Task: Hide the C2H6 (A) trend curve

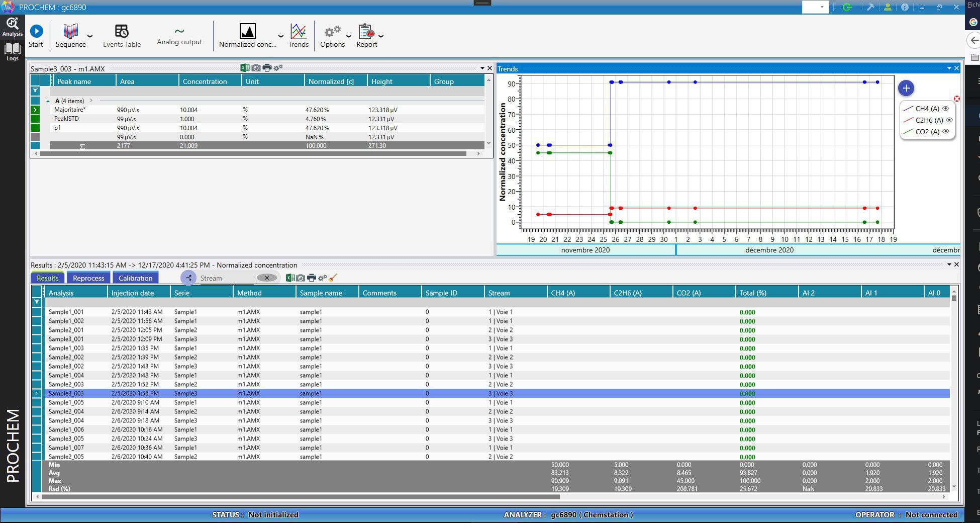Action: pyautogui.click(x=949, y=120)
